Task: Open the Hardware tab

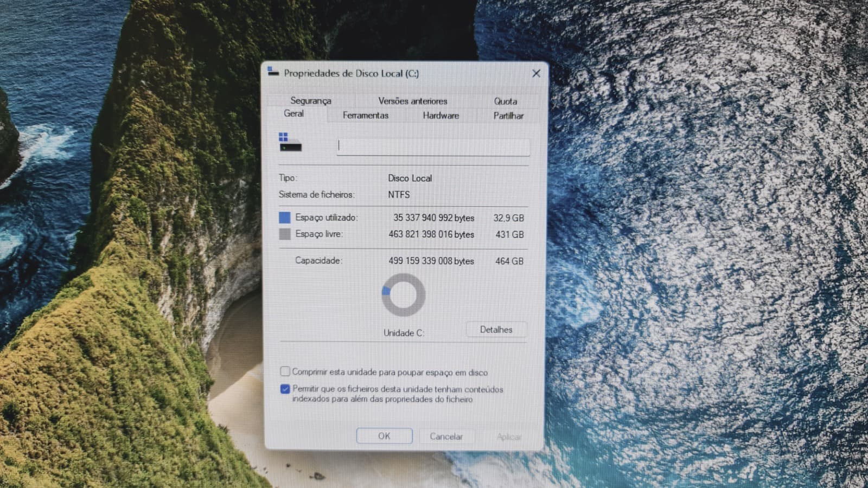Action: pos(441,115)
